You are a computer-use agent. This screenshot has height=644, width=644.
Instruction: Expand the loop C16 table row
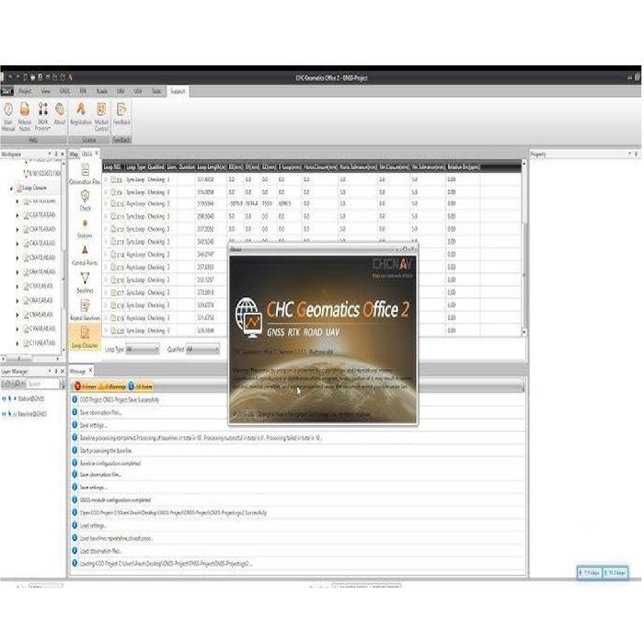[106, 280]
